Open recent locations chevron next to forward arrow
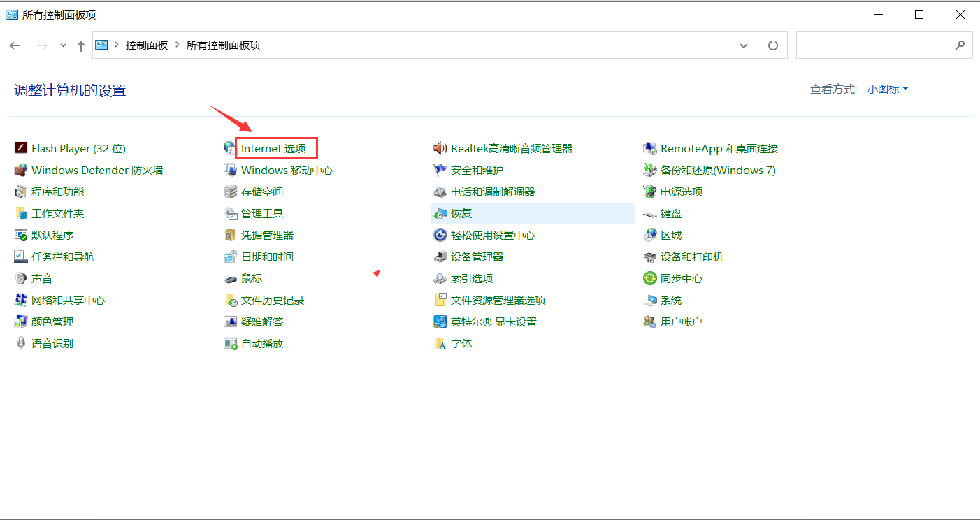 (62, 45)
